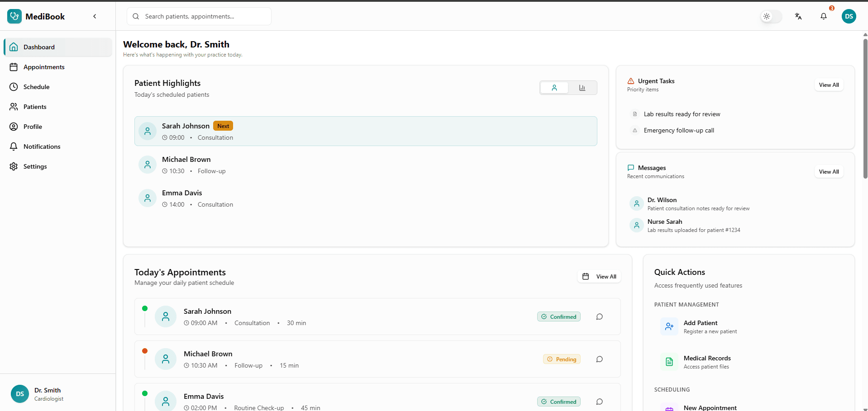Message Michael Brown via chat bubble icon
Screen dimensions: 868x411
point(600,359)
